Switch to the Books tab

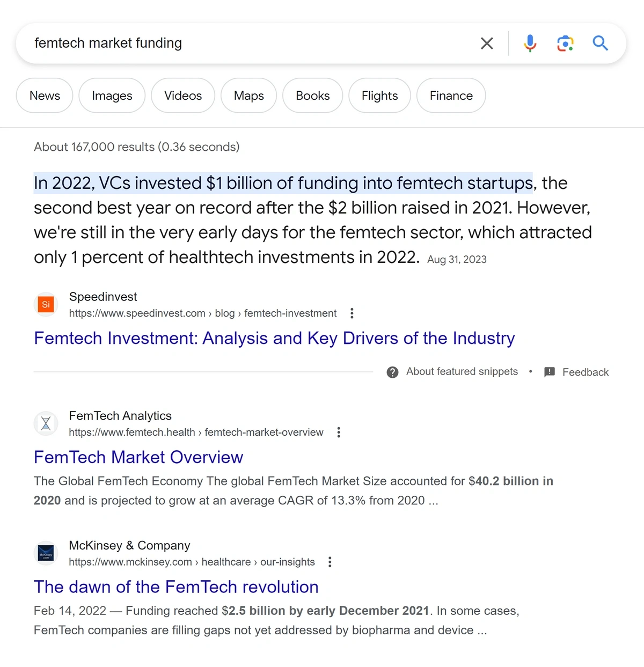(x=313, y=96)
